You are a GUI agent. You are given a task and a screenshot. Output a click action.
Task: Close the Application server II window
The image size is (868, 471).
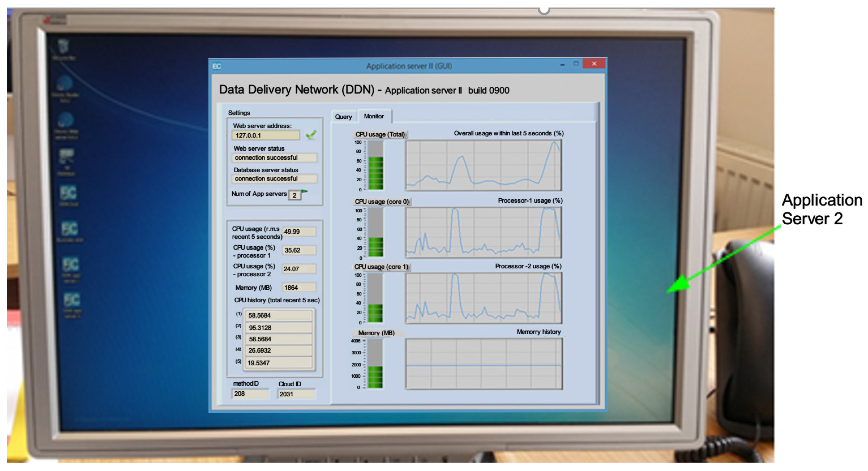(594, 64)
